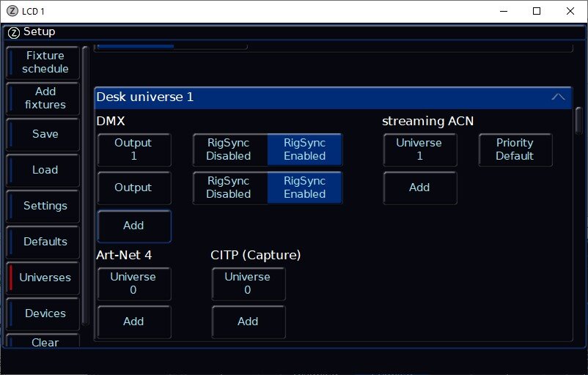Collapse the Desk universe 1 section

[558, 97]
